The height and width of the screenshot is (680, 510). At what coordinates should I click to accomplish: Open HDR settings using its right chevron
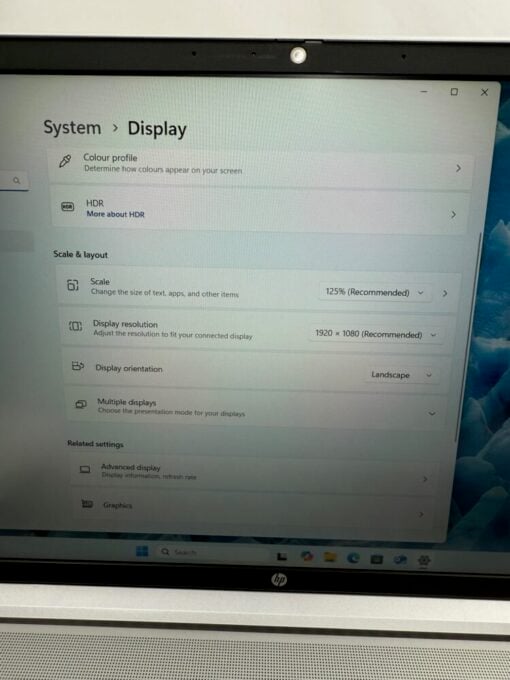coord(453,215)
